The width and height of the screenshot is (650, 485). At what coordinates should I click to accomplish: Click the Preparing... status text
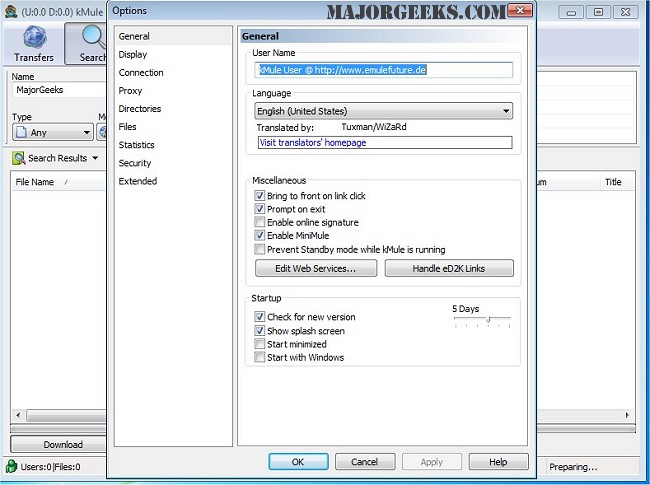coord(573,467)
